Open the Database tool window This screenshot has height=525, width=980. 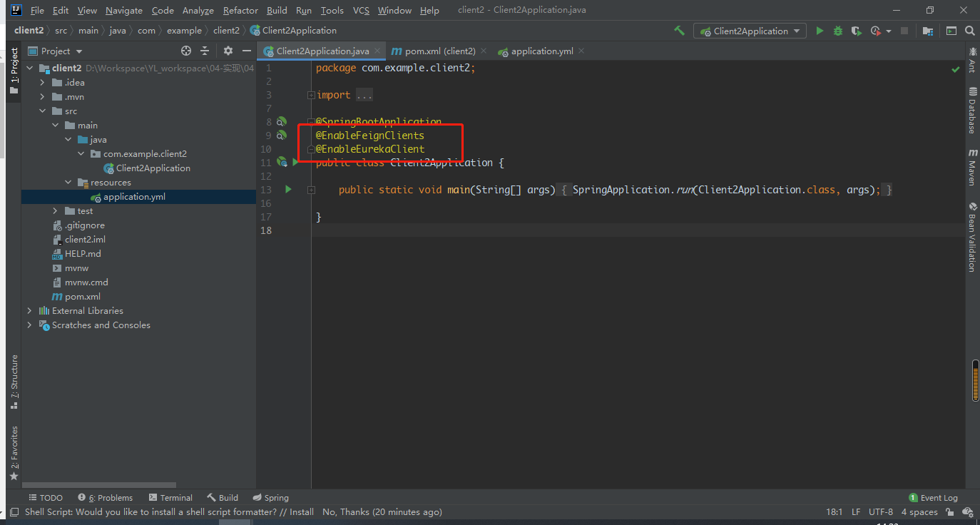coord(972,111)
